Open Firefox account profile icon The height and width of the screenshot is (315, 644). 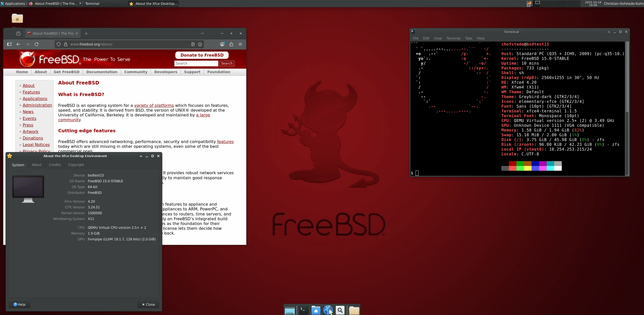coord(222,44)
